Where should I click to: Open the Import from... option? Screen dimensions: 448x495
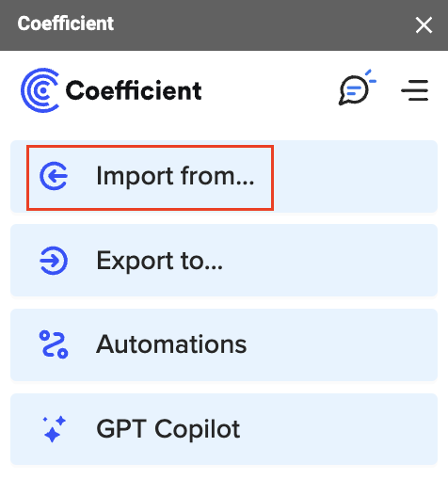coord(175,176)
